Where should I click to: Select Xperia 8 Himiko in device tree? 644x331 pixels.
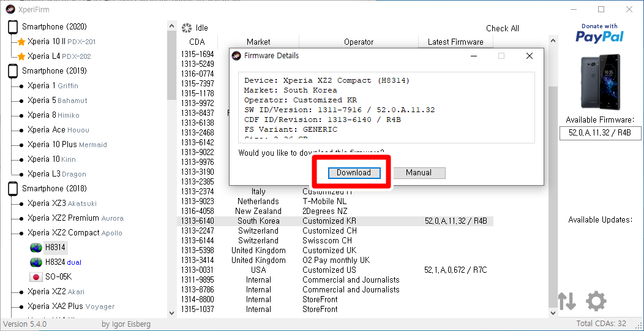(x=53, y=115)
